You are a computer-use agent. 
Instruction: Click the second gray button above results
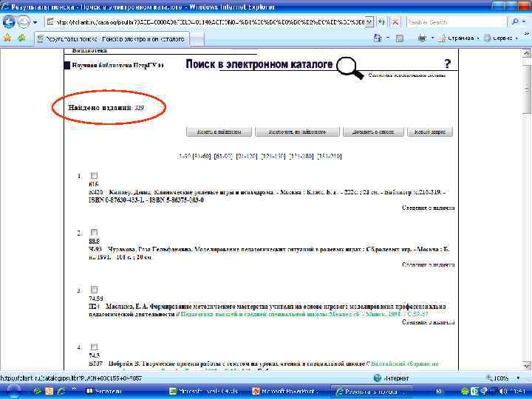click(x=297, y=132)
